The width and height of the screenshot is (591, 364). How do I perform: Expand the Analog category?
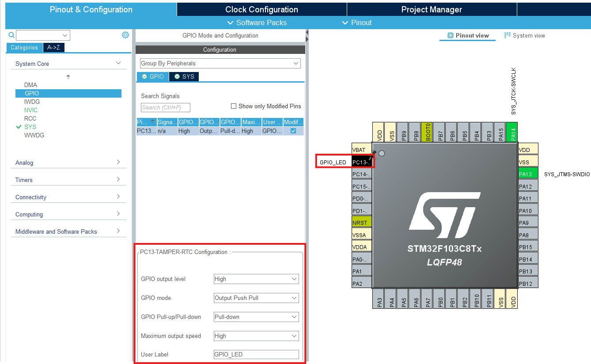[x=118, y=162]
